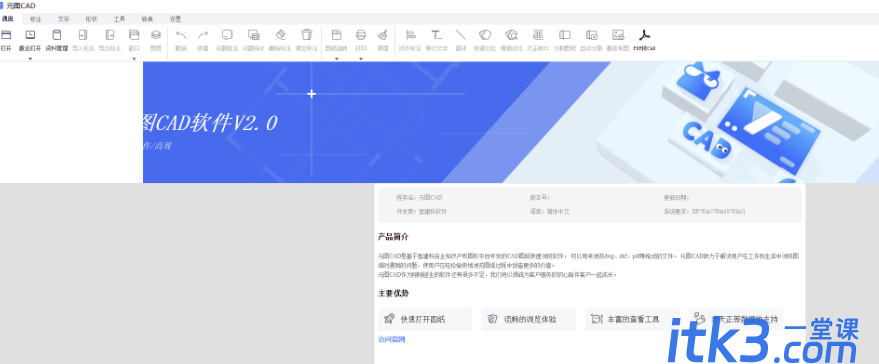Click the 清空标注 trash can icon

pyautogui.click(x=307, y=35)
